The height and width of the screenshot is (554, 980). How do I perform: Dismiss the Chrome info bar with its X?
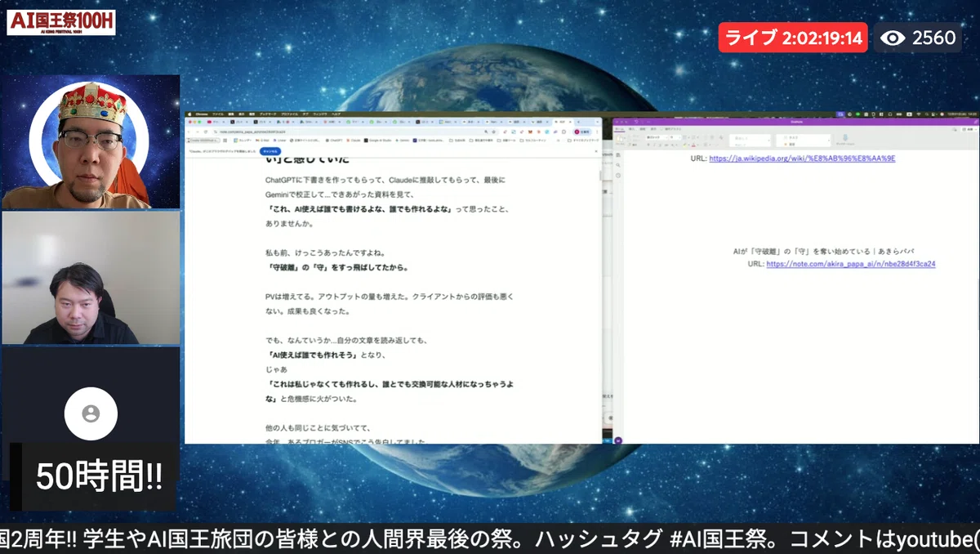pyautogui.click(x=596, y=151)
